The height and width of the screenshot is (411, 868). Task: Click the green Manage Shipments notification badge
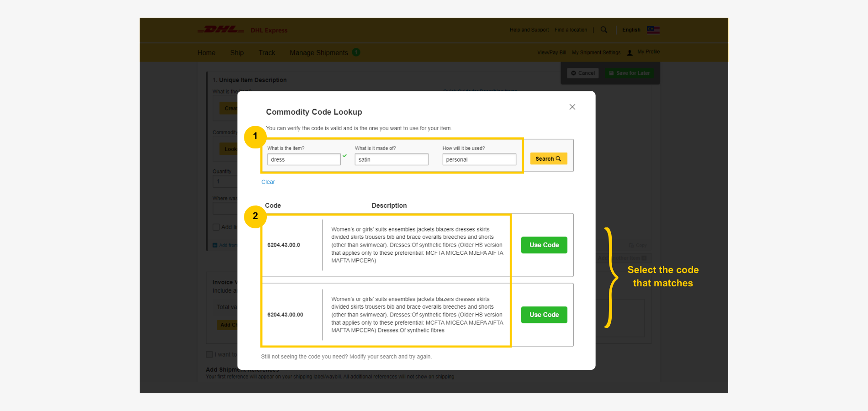(x=356, y=52)
